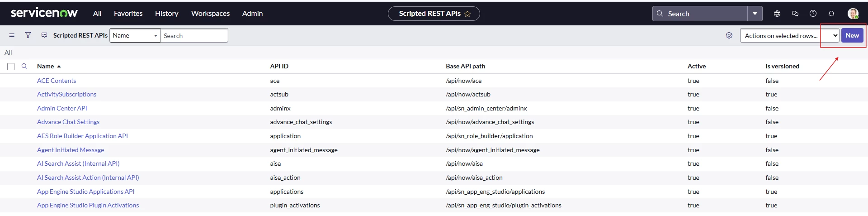Click the API ID cell 'aisa_action'

(x=285, y=178)
